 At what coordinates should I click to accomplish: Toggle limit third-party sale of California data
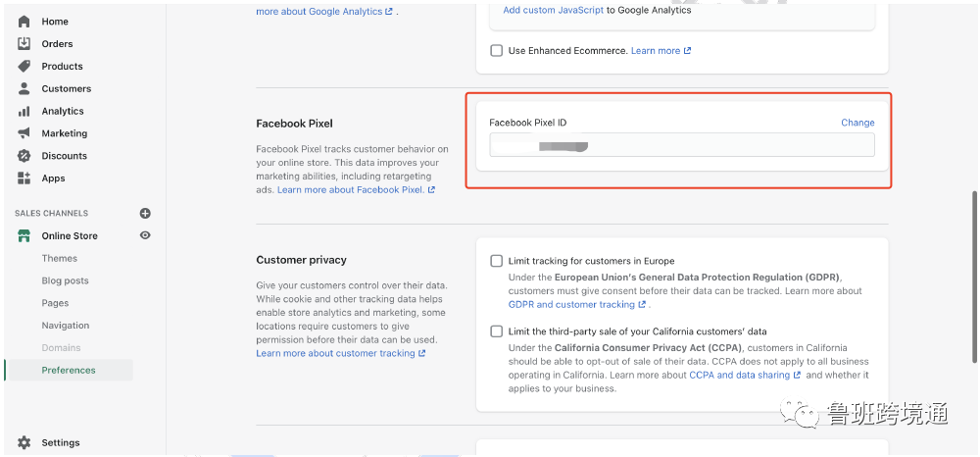click(x=497, y=331)
